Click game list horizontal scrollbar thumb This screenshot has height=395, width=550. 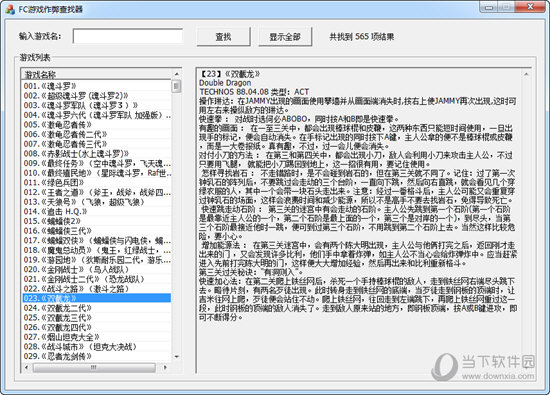click(94, 367)
